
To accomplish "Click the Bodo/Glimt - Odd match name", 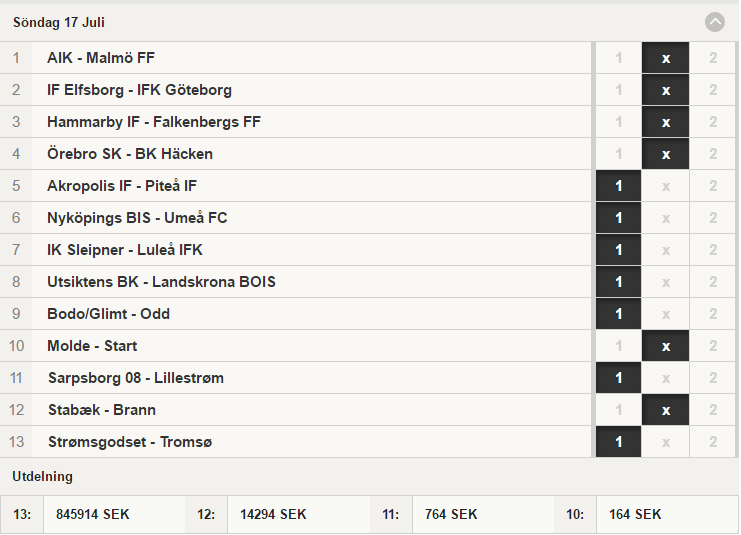I will [x=108, y=314].
